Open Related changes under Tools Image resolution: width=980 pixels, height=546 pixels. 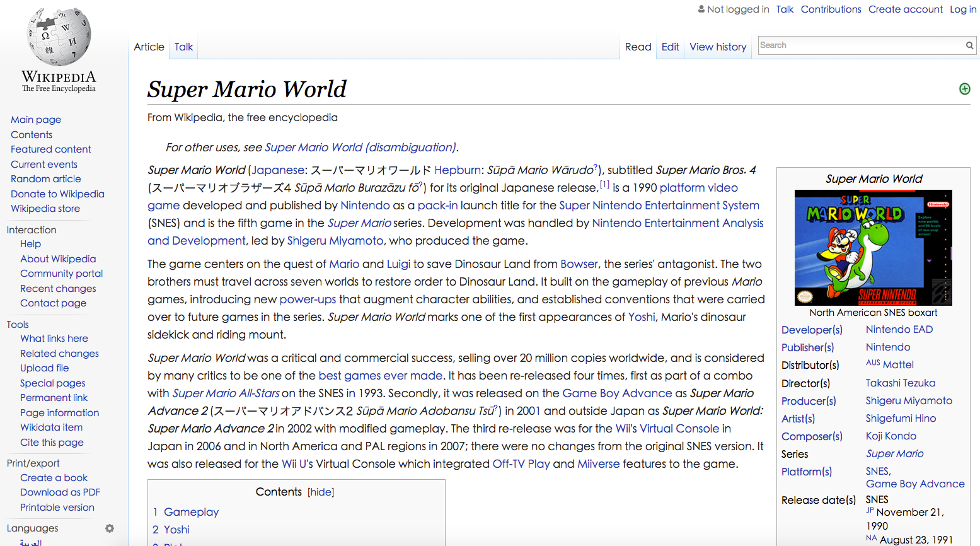click(x=59, y=354)
